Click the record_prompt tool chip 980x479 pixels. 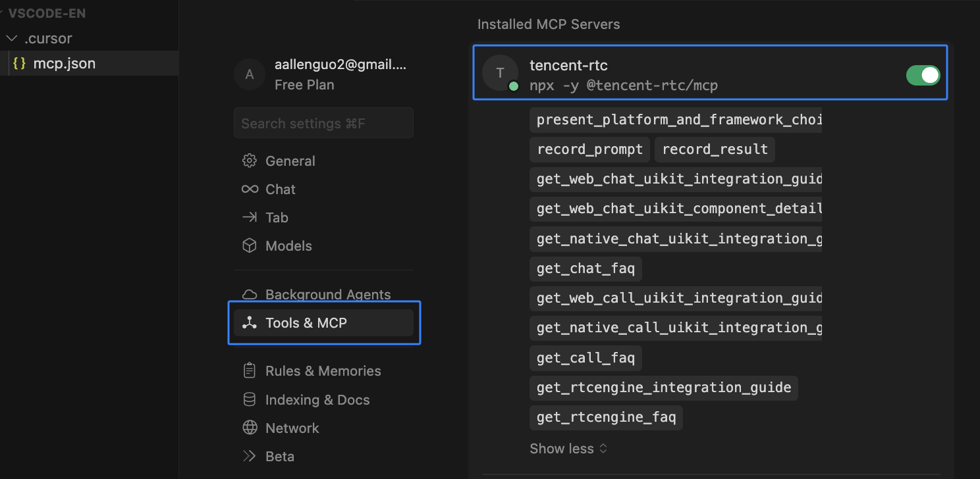pyautogui.click(x=589, y=149)
